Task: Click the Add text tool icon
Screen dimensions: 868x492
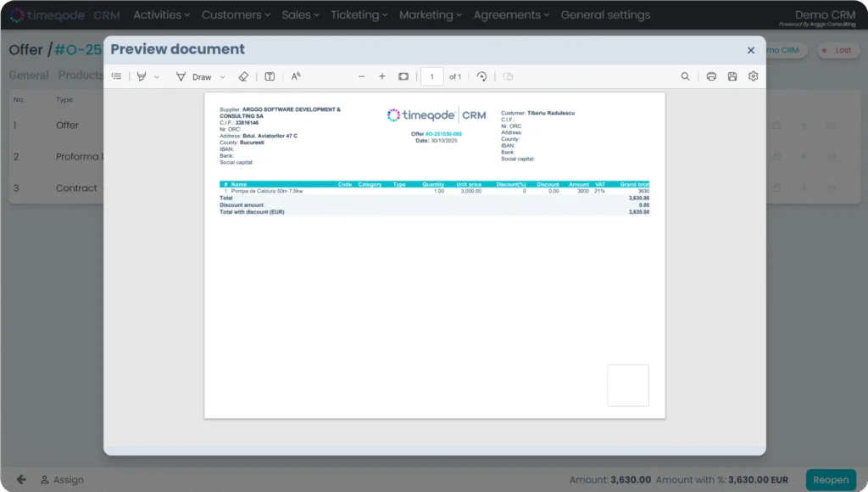Action: [270, 76]
